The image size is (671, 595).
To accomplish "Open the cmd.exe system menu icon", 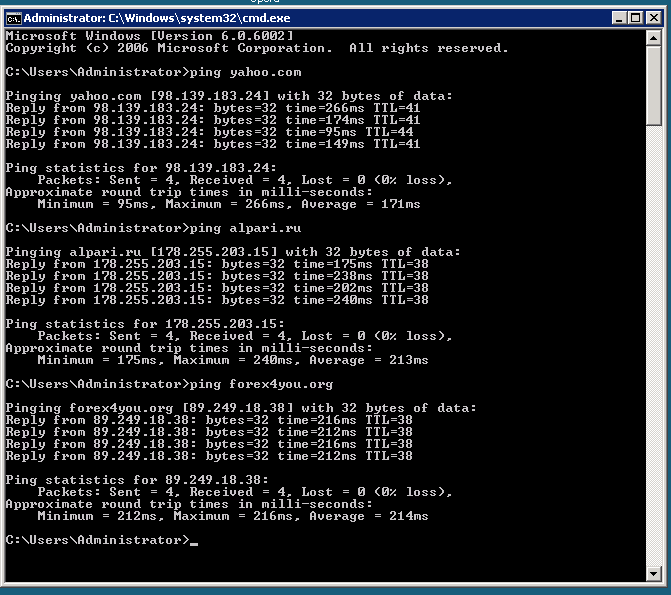I will 13,18.
